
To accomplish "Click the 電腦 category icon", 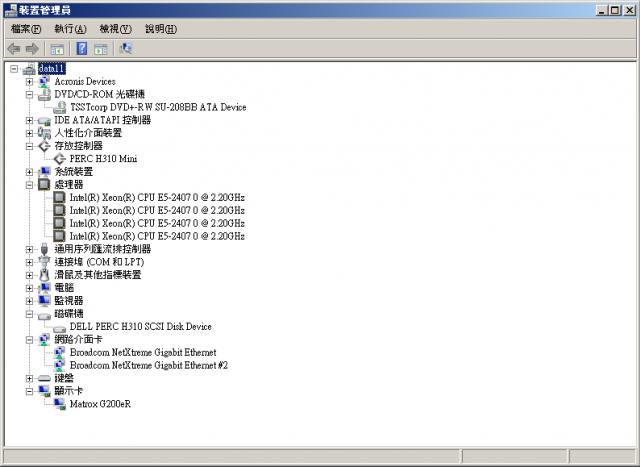I will click(44, 288).
